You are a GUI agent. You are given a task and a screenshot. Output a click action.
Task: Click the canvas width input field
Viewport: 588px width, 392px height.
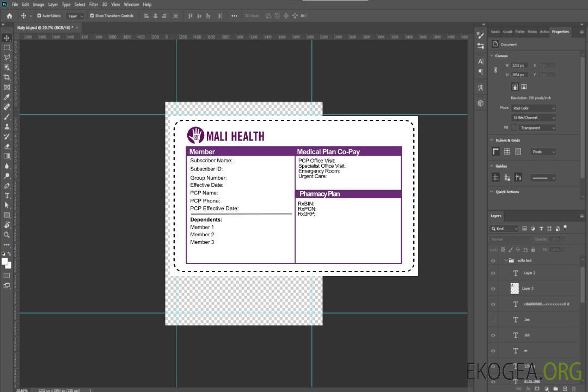(x=519, y=65)
